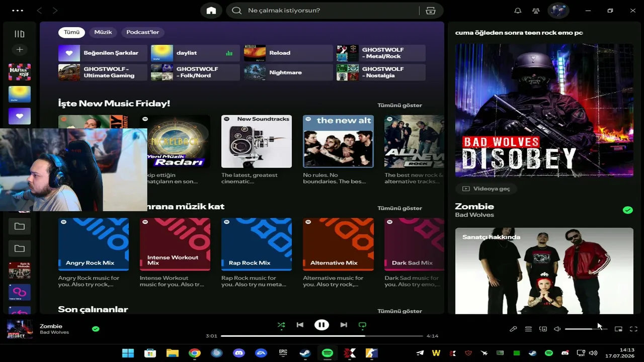Go to the Spotify Home screen
Screen dimensions: 644x362
coord(211,11)
